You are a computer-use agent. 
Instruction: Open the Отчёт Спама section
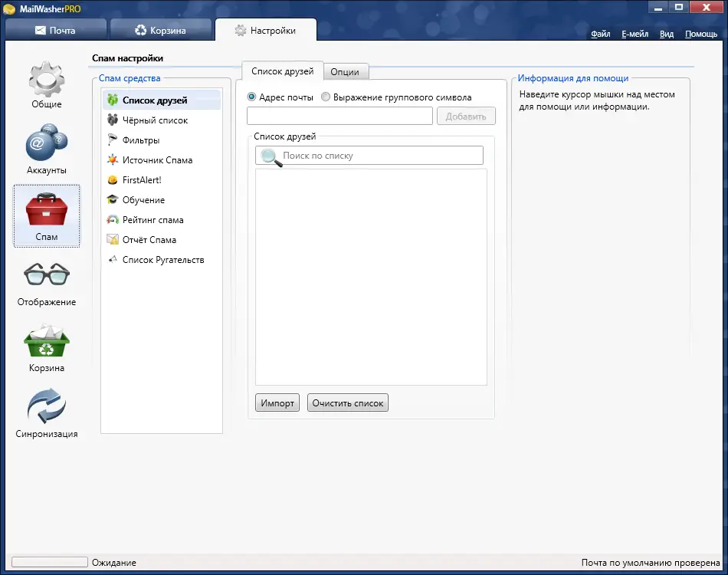[152, 239]
